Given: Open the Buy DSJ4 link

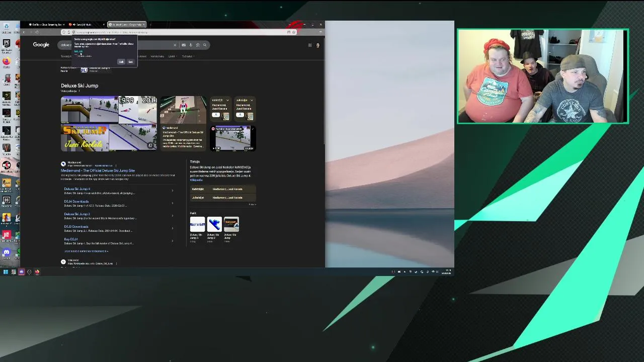Looking at the screenshot, I should pos(71,239).
